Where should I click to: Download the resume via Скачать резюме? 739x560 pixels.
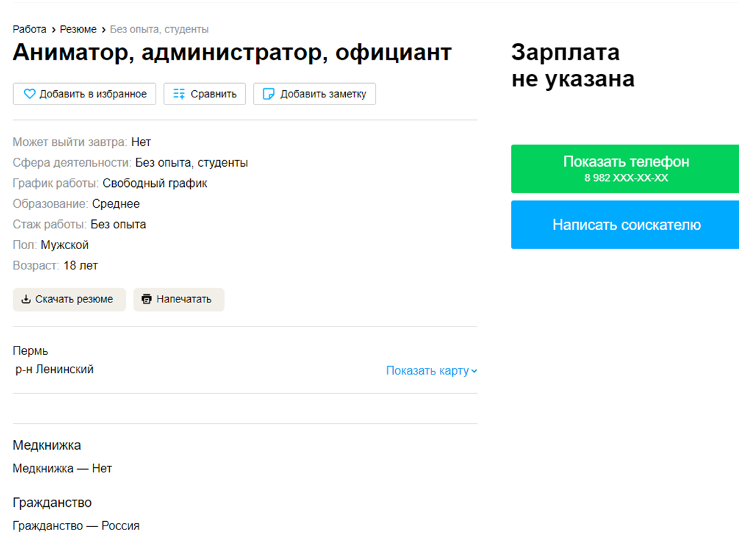[x=69, y=299]
